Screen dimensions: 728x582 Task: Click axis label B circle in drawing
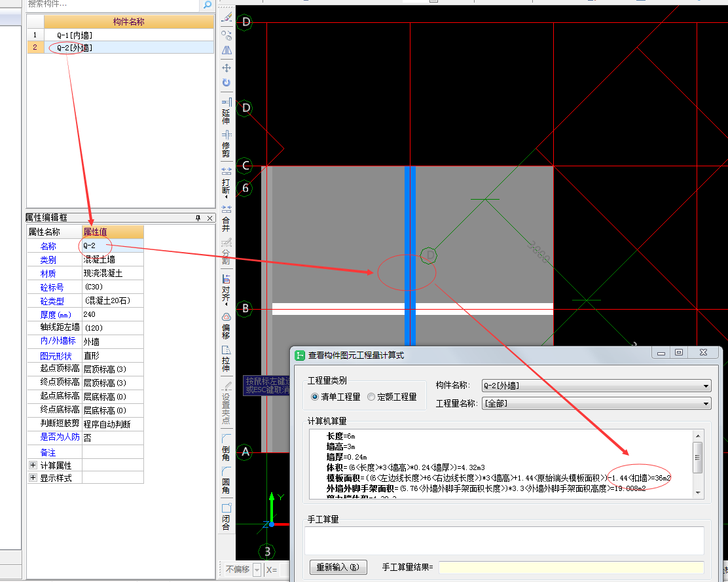[245, 308]
